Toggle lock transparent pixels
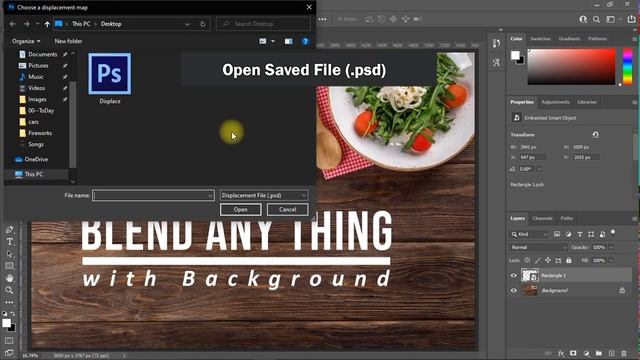The image size is (640, 360). pyautogui.click(x=527, y=260)
